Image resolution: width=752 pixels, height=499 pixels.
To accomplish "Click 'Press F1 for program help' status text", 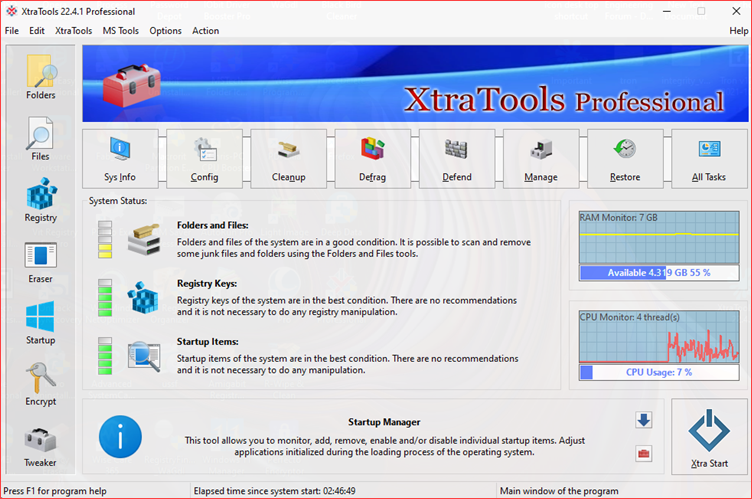I will (x=55, y=491).
